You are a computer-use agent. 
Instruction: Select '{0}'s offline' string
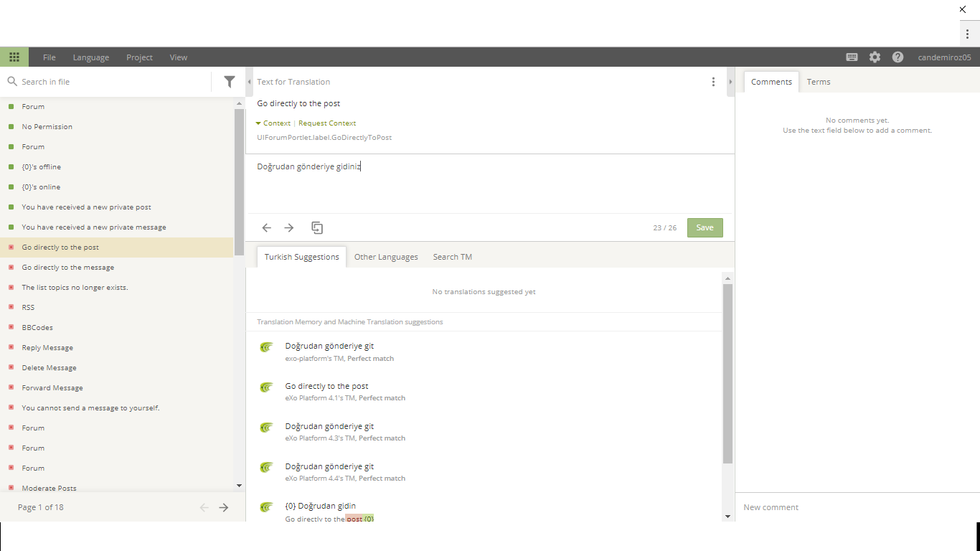[117, 166]
